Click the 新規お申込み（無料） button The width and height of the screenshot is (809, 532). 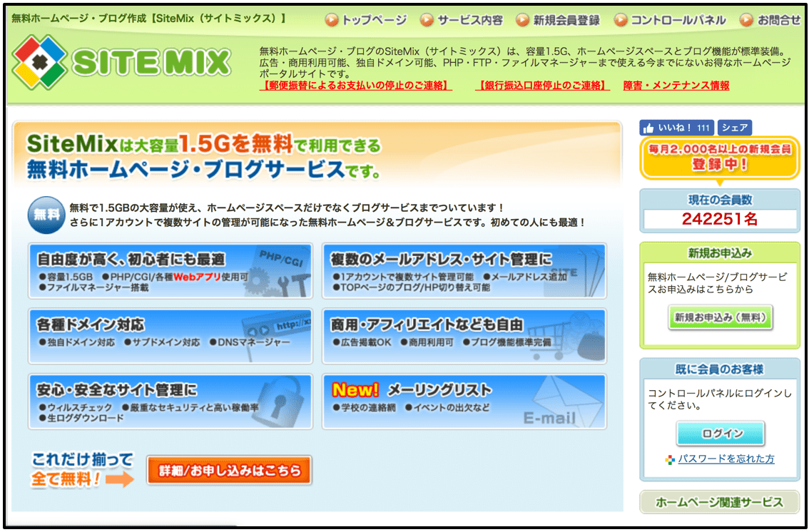pos(721,317)
